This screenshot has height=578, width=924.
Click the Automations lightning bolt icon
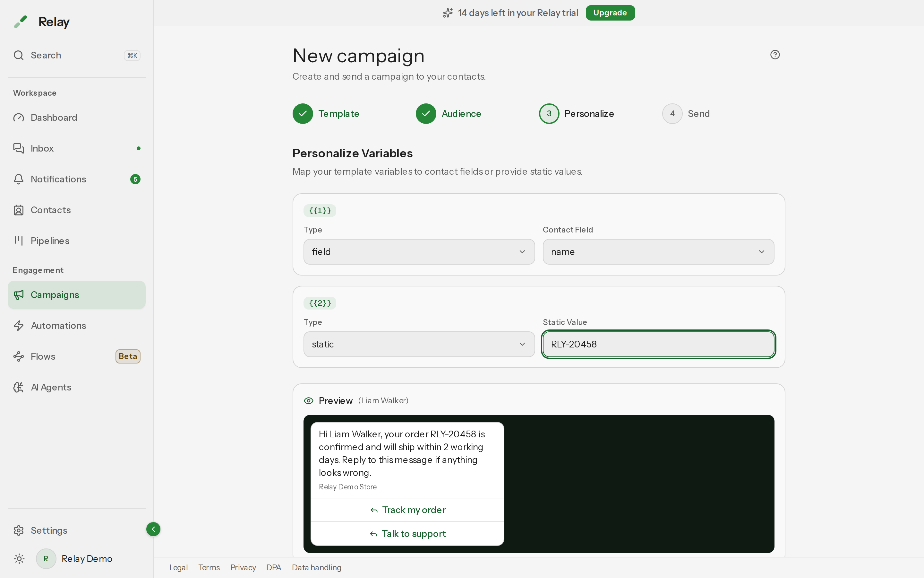(19, 326)
